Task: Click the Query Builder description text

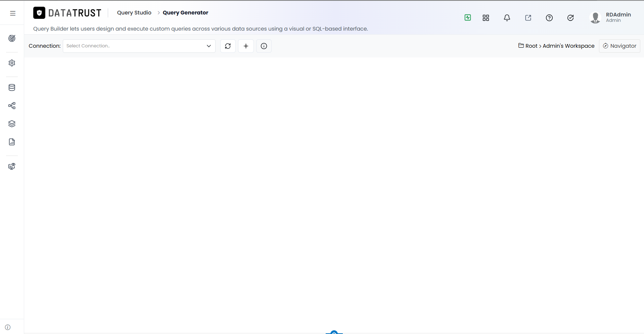Action: coord(200,29)
